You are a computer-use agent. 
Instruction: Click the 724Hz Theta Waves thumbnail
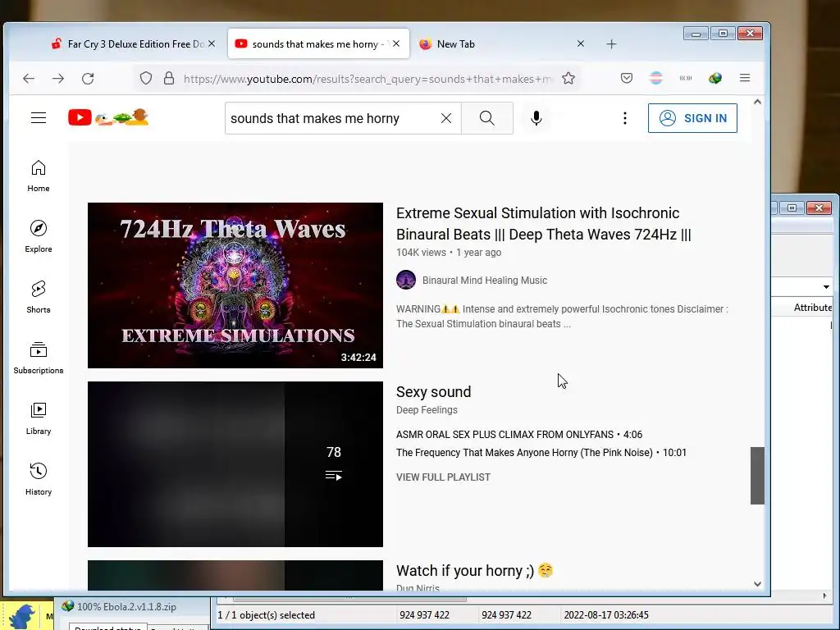tap(235, 285)
